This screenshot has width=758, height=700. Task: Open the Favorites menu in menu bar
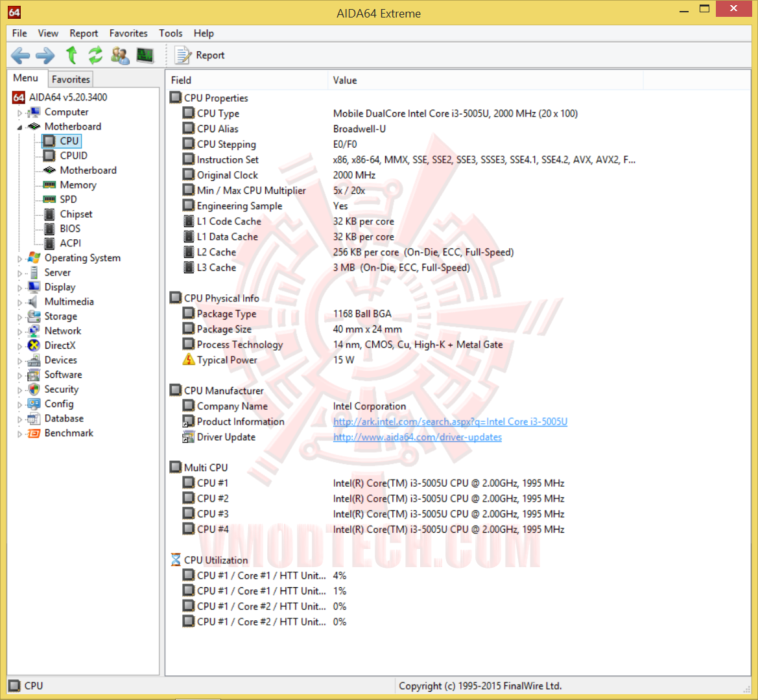(128, 33)
